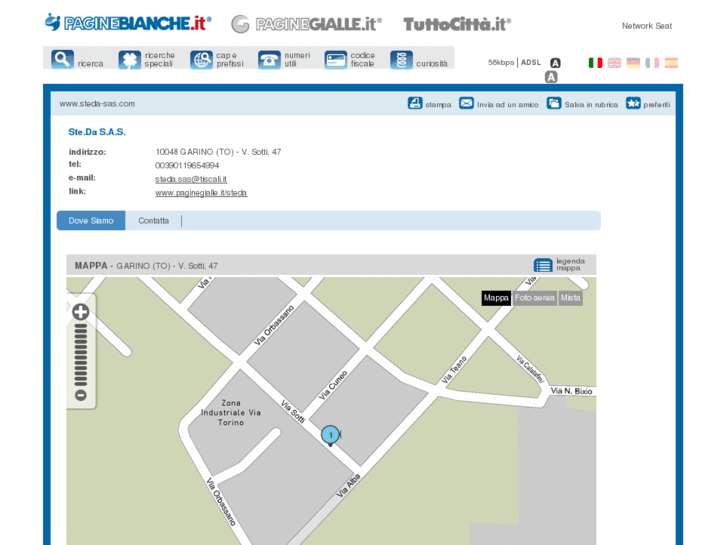Switch language with the German flag
Viewport: 727px width, 545px height.
633,63
